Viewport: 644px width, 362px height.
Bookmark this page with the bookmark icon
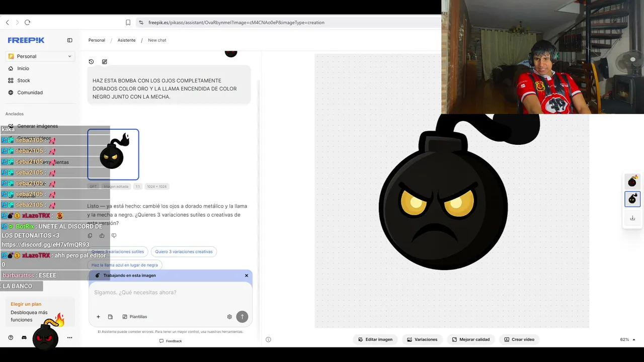[128, 23]
